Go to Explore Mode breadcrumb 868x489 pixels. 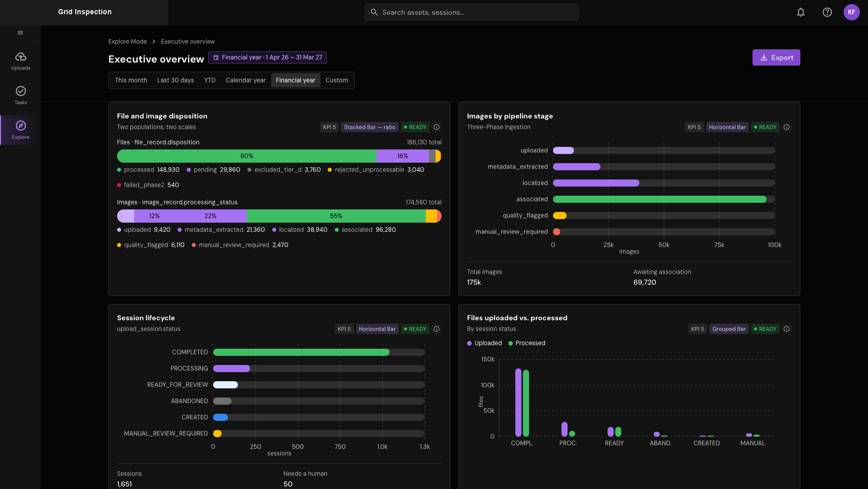coord(127,42)
